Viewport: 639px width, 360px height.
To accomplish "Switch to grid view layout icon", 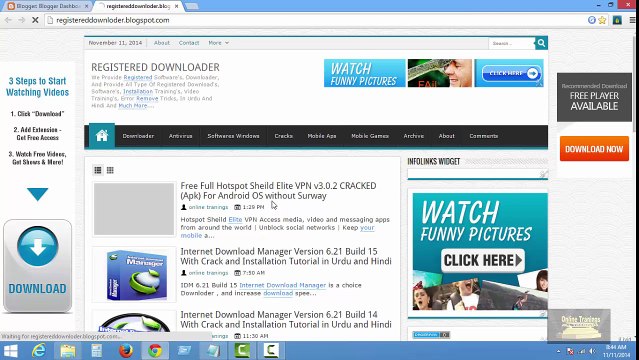I will [x=110, y=170].
